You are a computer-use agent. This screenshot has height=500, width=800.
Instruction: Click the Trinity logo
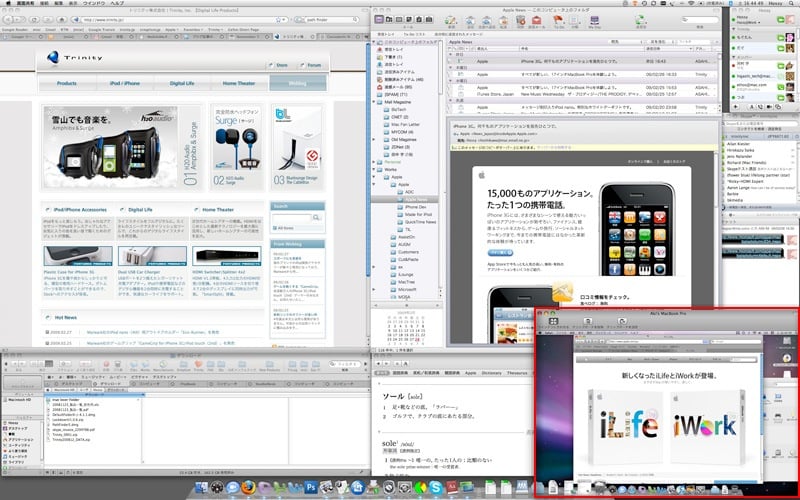(74, 57)
